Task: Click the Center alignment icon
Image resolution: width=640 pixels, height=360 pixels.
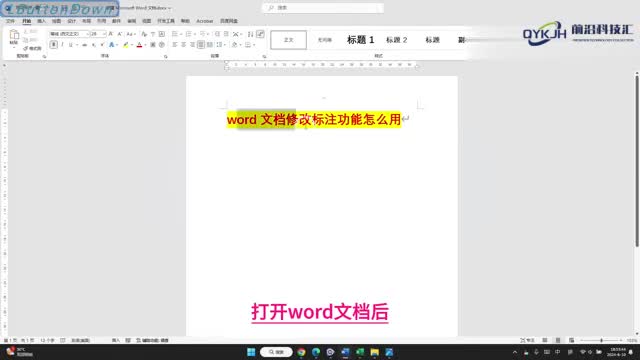Action: (184, 45)
